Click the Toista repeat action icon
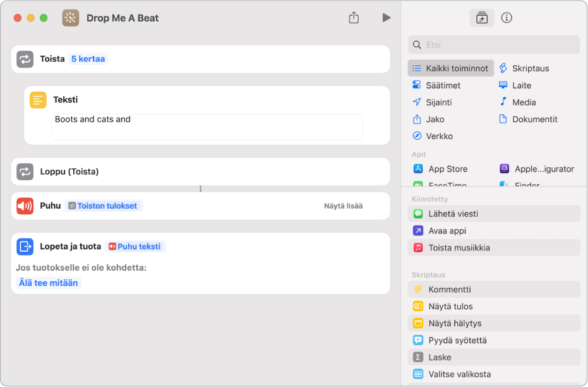Viewport: 588px width, 387px height. 25,59
